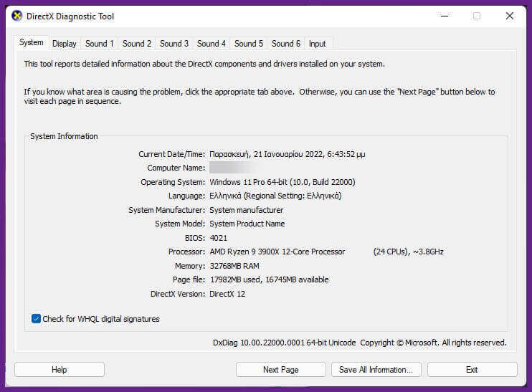This screenshot has height=392, width=532.
Task: Open the Sound 6 tab
Action: (x=286, y=44)
